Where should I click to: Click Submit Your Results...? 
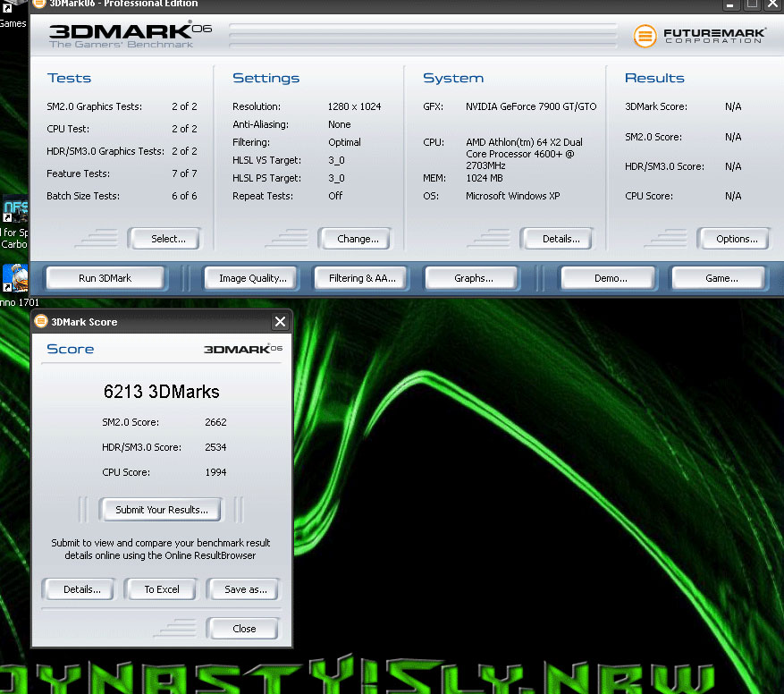coord(161,510)
